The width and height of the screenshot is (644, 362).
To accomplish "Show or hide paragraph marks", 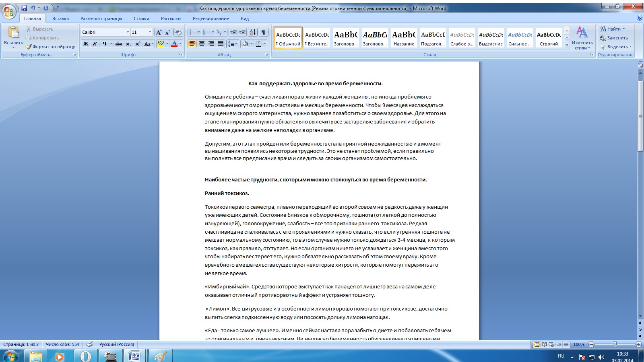I will (x=263, y=32).
